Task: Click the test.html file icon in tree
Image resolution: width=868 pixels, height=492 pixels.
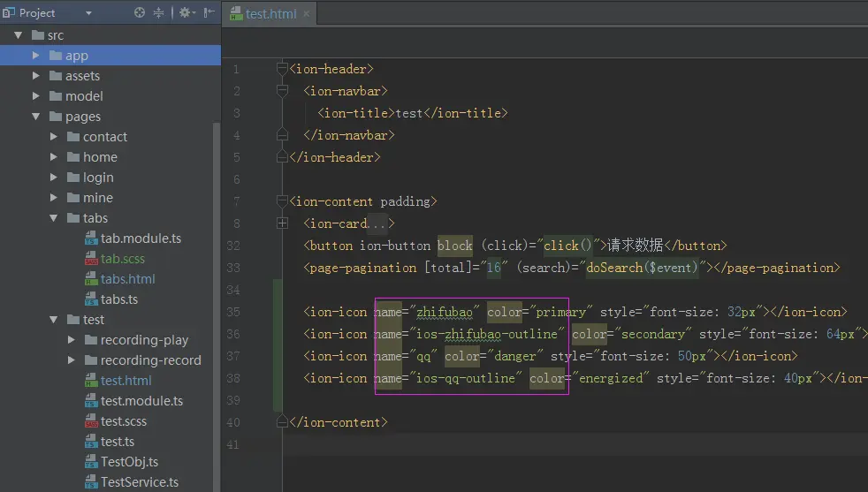Action: 91,381
